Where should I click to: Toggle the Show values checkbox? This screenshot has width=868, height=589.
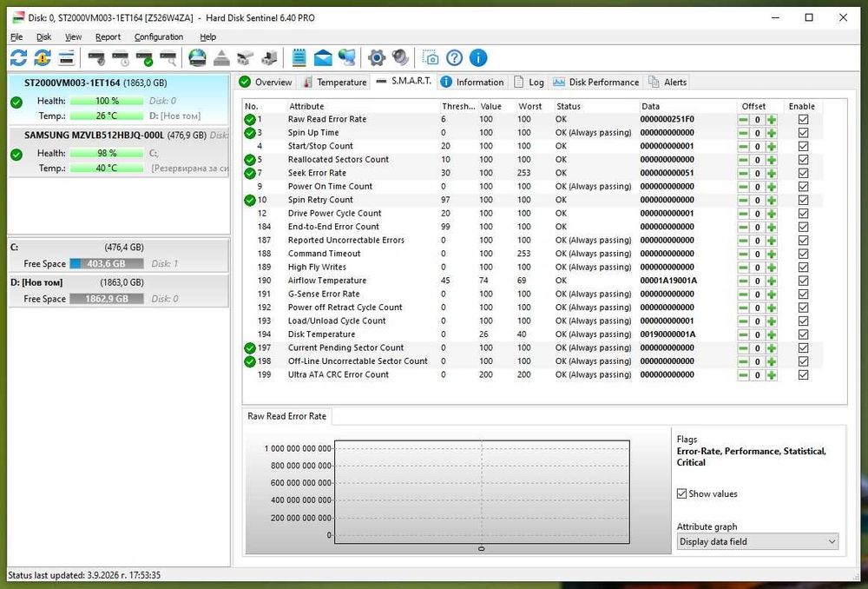[682, 493]
